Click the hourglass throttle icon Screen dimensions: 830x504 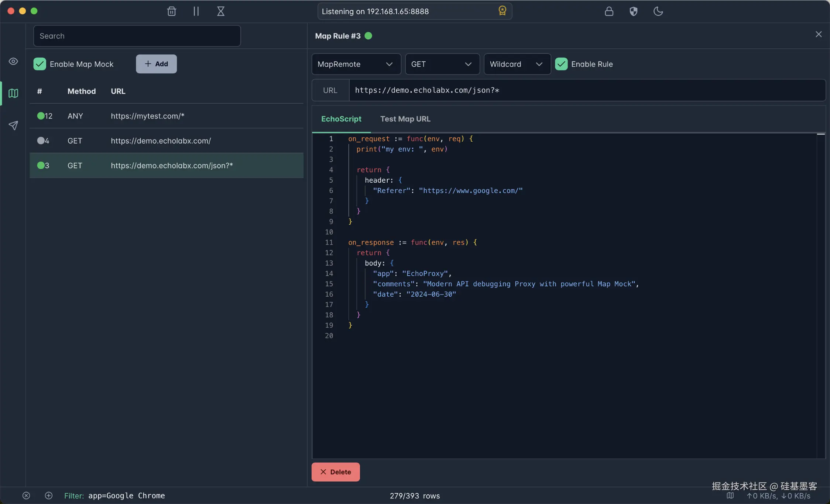coord(220,11)
